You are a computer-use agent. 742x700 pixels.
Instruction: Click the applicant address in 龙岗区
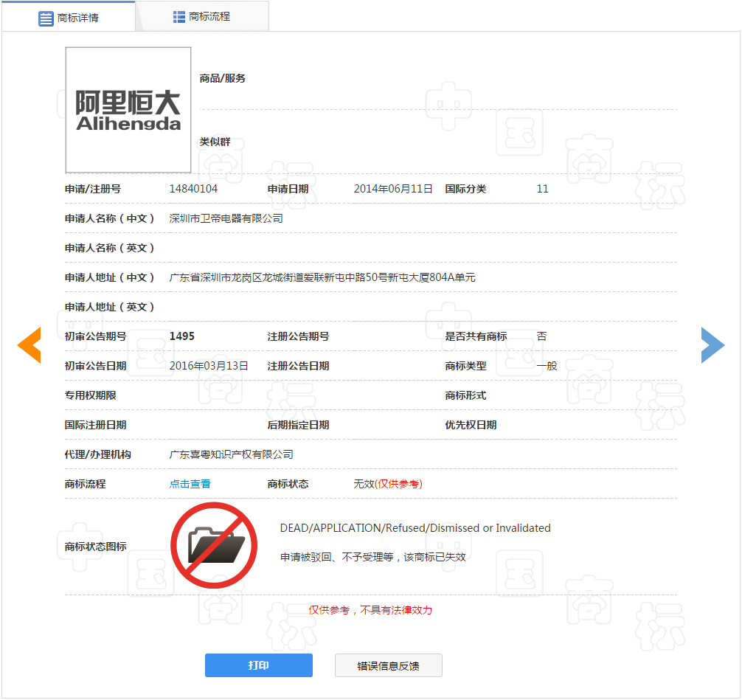tap(322, 277)
